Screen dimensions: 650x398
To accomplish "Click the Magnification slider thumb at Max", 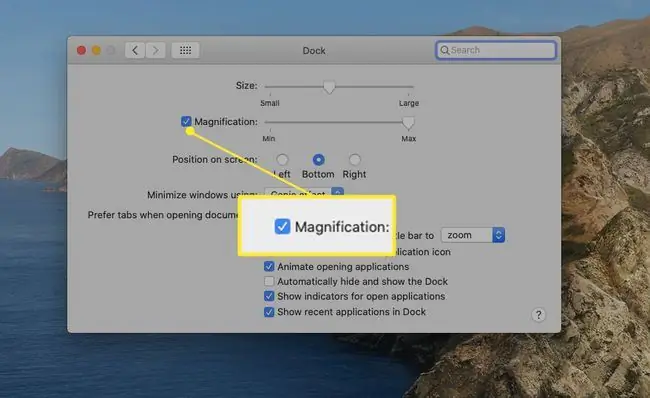I will [408, 123].
